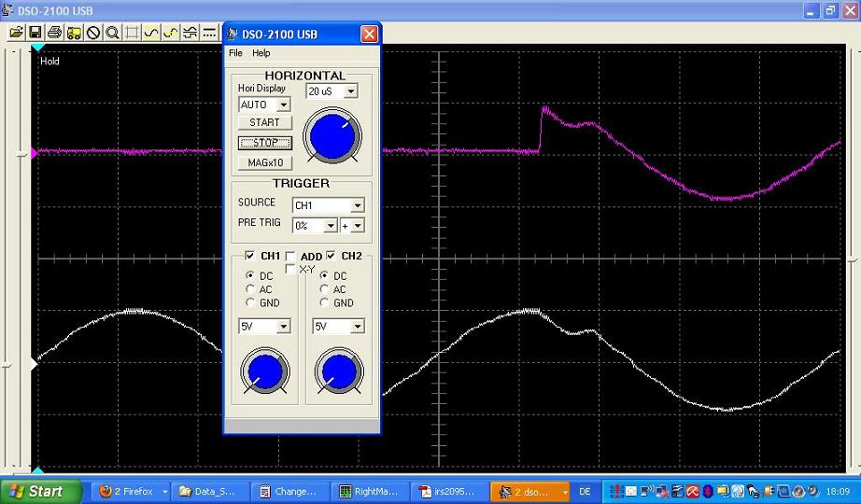Open a saved waveform file from toolbar
Image resolution: width=861 pixels, height=504 pixels.
coord(17,33)
